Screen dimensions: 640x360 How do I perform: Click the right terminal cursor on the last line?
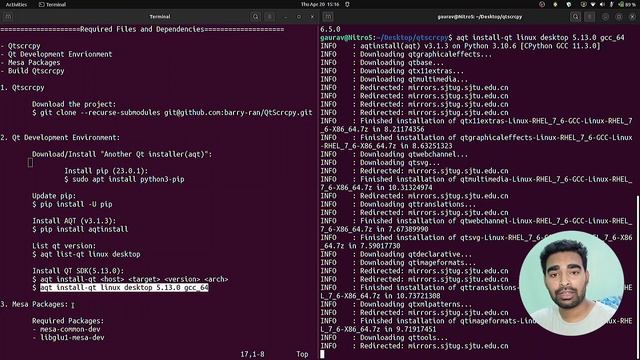coord(322,354)
